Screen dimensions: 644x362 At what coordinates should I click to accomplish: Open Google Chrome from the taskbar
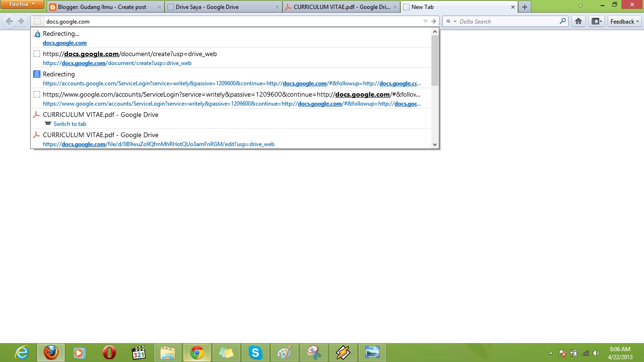(x=197, y=353)
